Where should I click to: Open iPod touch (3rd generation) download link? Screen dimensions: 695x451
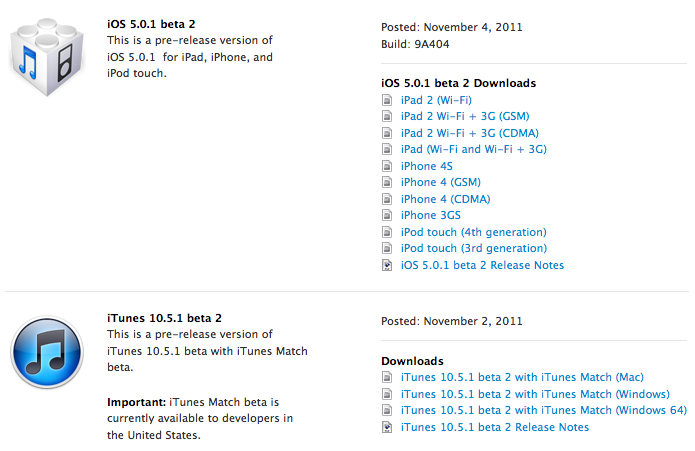[473, 248]
